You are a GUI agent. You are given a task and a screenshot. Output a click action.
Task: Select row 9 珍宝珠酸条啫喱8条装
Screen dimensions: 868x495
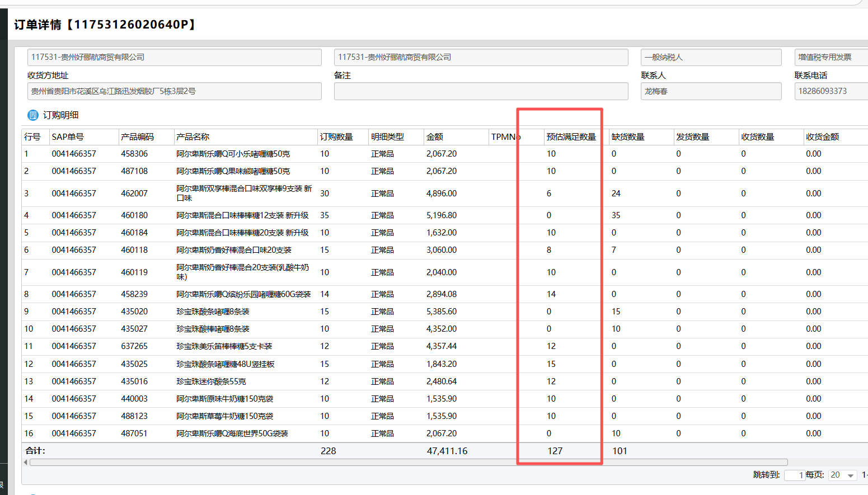[x=213, y=312]
